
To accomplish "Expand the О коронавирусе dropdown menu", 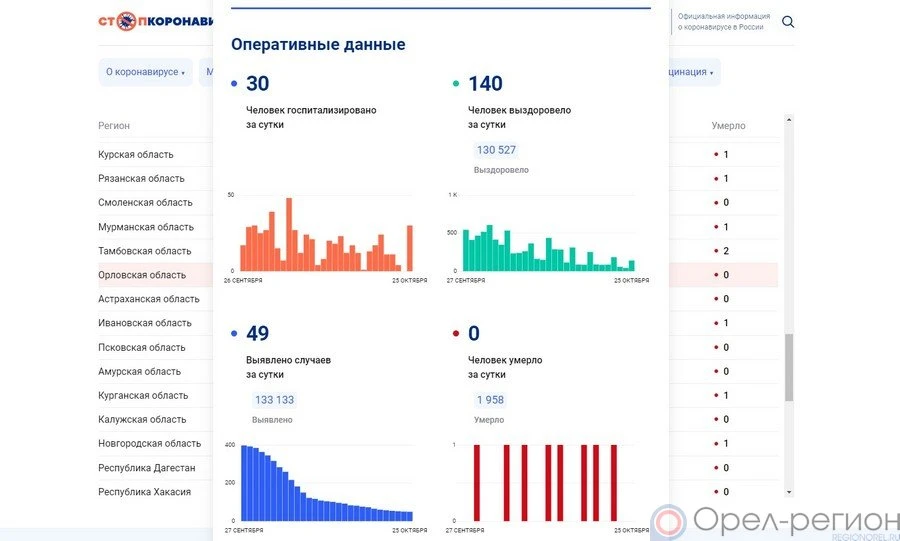I will pos(146,72).
